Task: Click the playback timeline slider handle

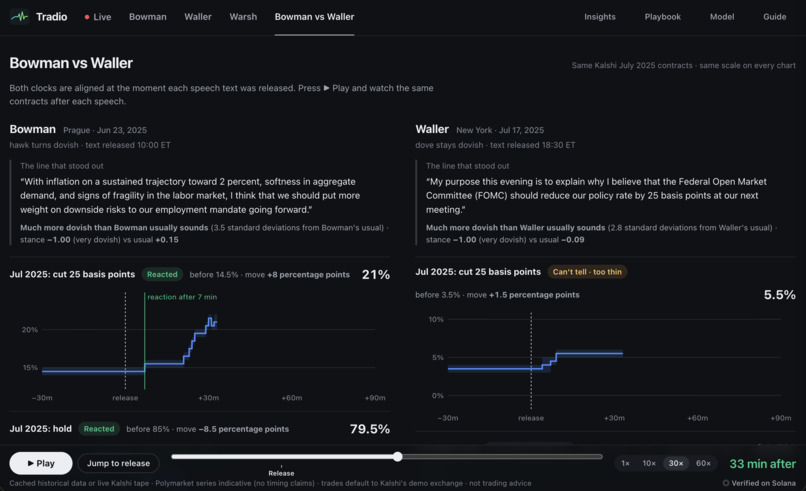Action: pos(397,457)
